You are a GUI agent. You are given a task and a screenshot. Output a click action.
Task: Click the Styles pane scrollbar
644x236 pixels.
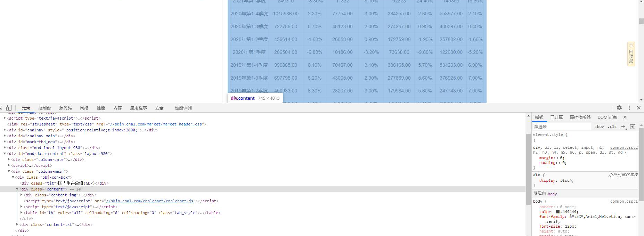click(641, 165)
